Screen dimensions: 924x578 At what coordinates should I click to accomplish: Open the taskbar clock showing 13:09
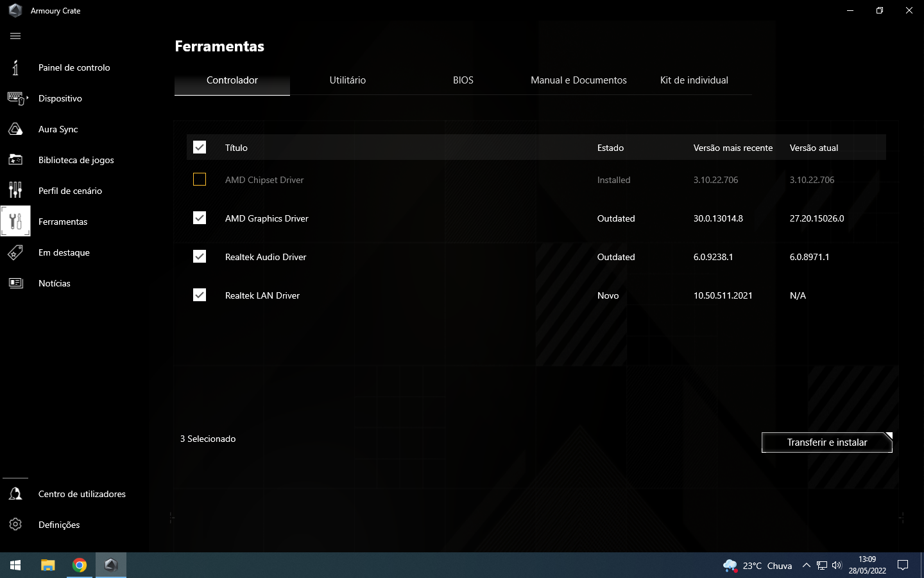click(868, 565)
